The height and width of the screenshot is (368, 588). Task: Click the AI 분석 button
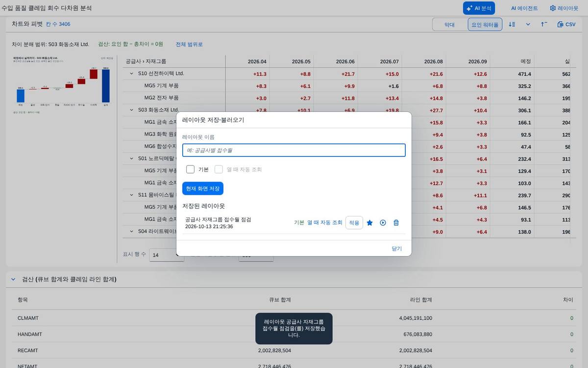479,8
